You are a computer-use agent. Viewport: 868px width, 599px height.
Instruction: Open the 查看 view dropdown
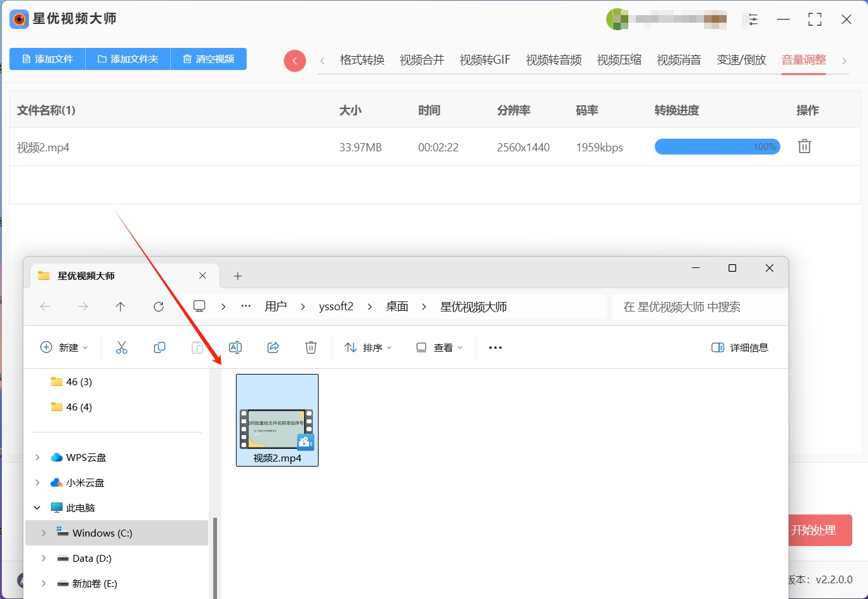[x=440, y=347]
